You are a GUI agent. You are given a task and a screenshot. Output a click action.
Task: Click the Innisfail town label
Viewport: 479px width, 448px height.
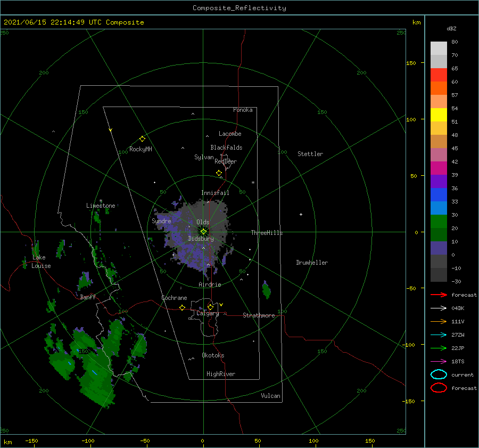click(215, 193)
